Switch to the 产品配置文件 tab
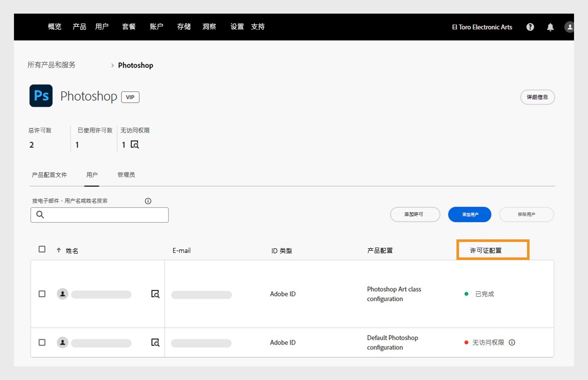Screen dimensions: 588x380 pos(49,175)
